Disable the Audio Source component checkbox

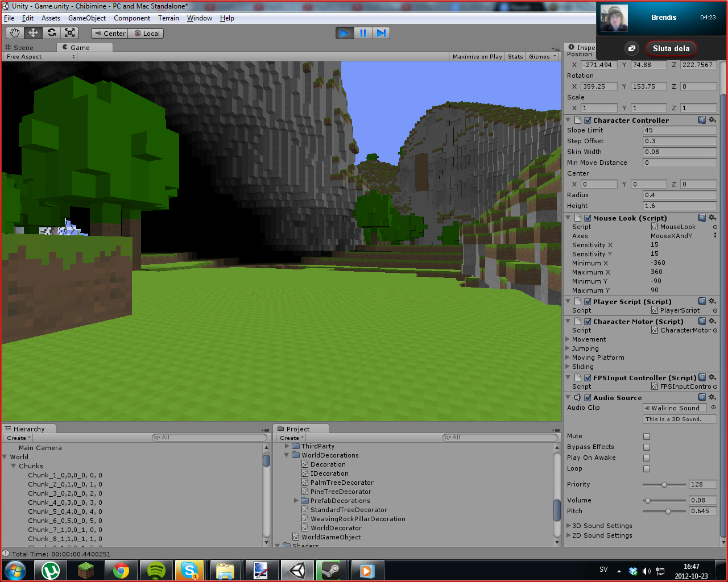(588, 398)
